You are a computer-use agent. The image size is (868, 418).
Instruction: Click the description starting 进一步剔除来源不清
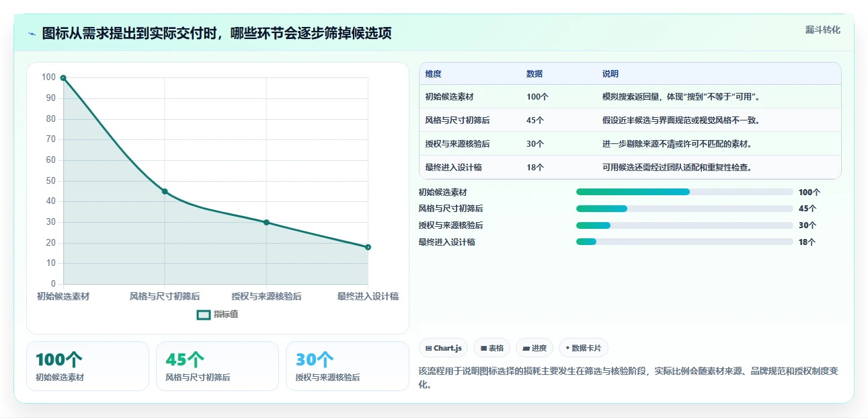[677, 144]
